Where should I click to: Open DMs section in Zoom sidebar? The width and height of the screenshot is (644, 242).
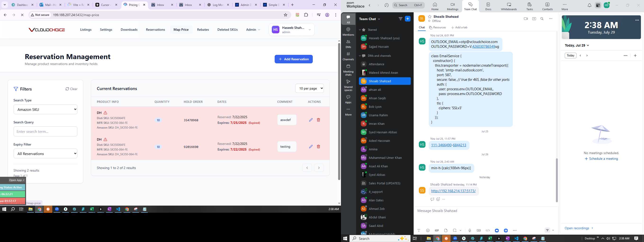click(348, 44)
